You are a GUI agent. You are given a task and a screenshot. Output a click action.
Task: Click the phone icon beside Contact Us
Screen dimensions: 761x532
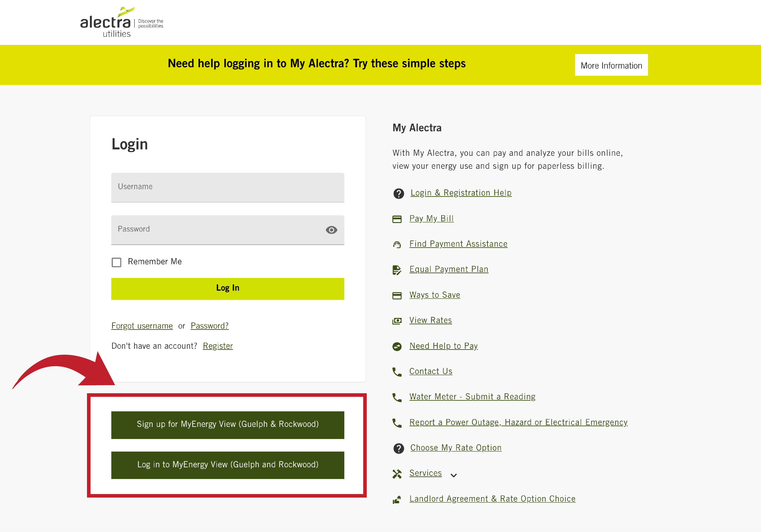[x=397, y=372]
